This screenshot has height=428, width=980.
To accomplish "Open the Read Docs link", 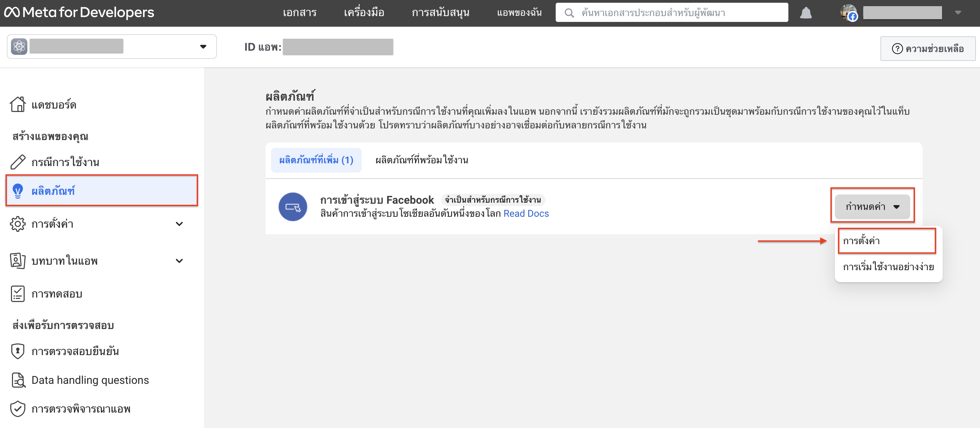I will (x=526, y=214).
